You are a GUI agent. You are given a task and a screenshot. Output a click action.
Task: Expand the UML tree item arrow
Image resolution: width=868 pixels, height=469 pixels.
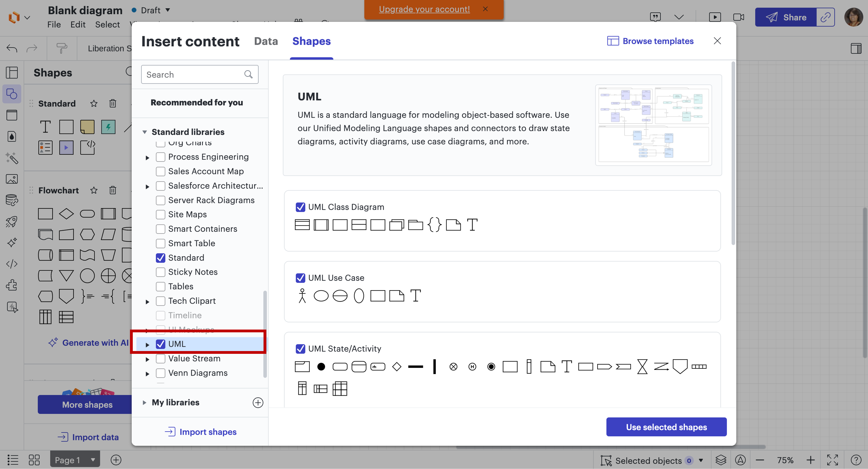[x=147, y=345]
